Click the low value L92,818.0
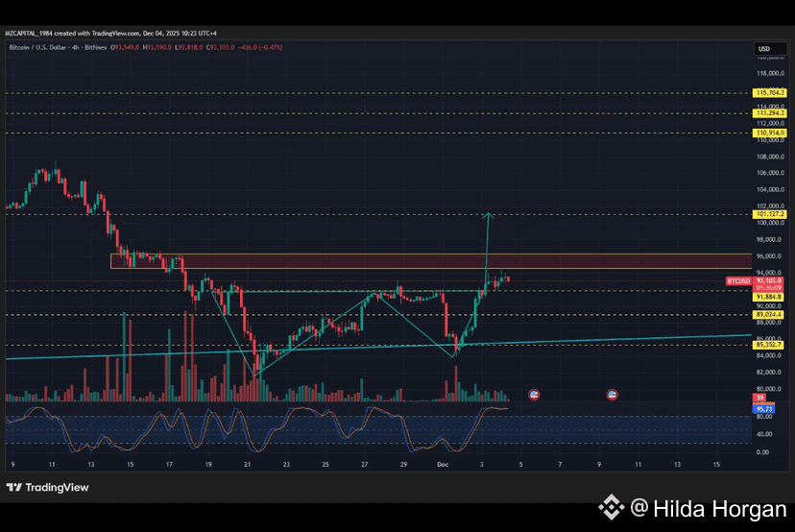 pos(188,47)
